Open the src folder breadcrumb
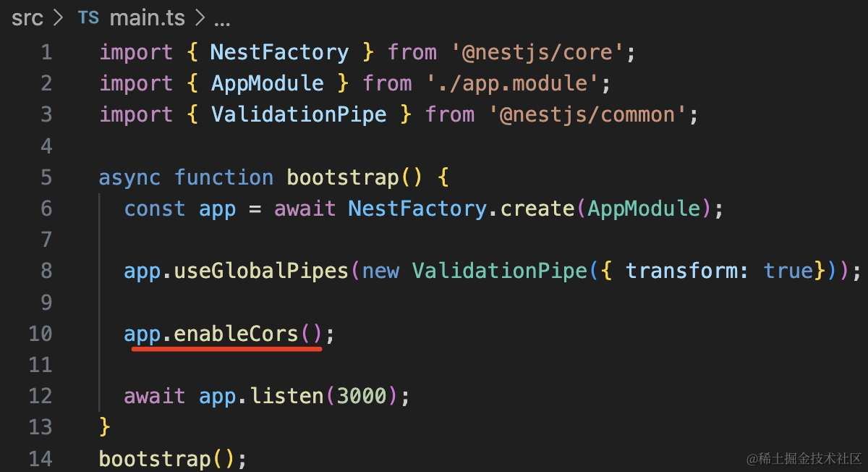The image size is (868, 472). (27, 19)
